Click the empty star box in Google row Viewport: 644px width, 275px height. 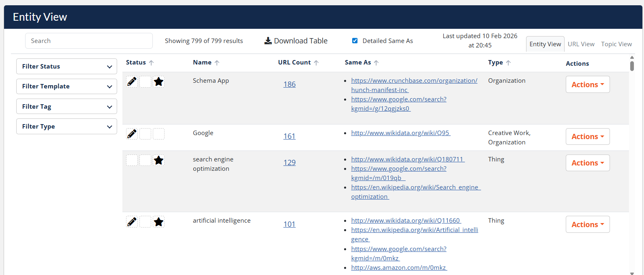tap(159, 134)
